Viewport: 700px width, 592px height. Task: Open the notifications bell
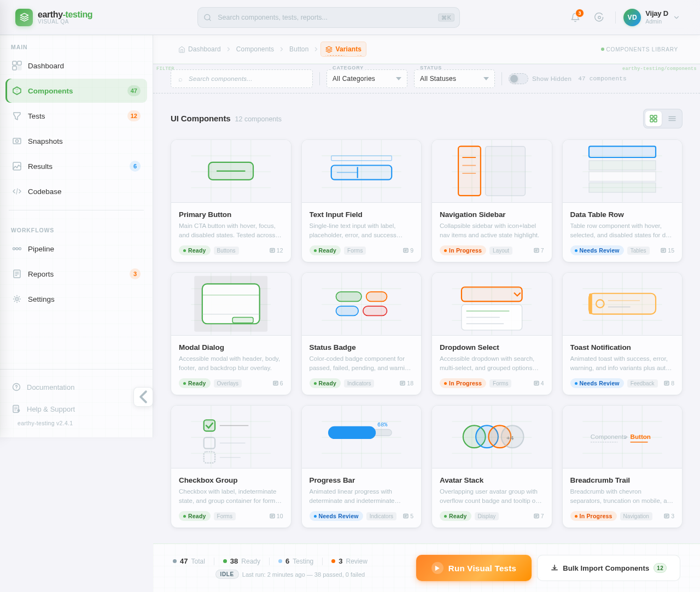(x=575, y=17)
